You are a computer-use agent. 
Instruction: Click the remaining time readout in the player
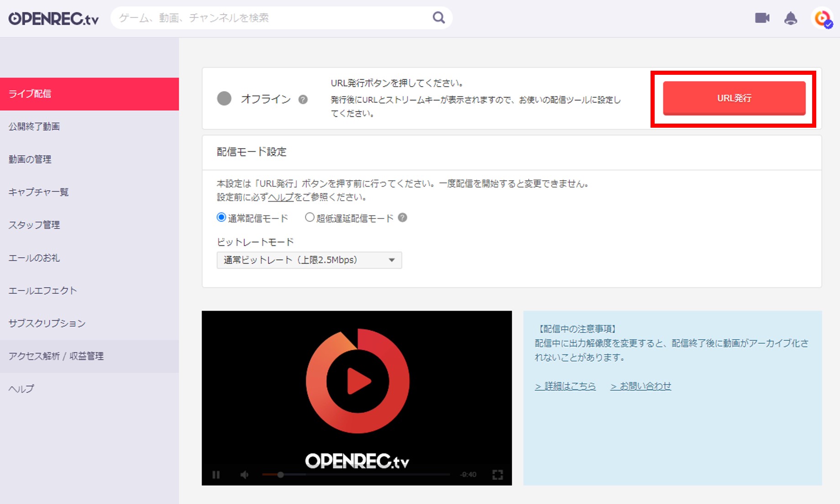pyautogui.click(x=468, y=475)
